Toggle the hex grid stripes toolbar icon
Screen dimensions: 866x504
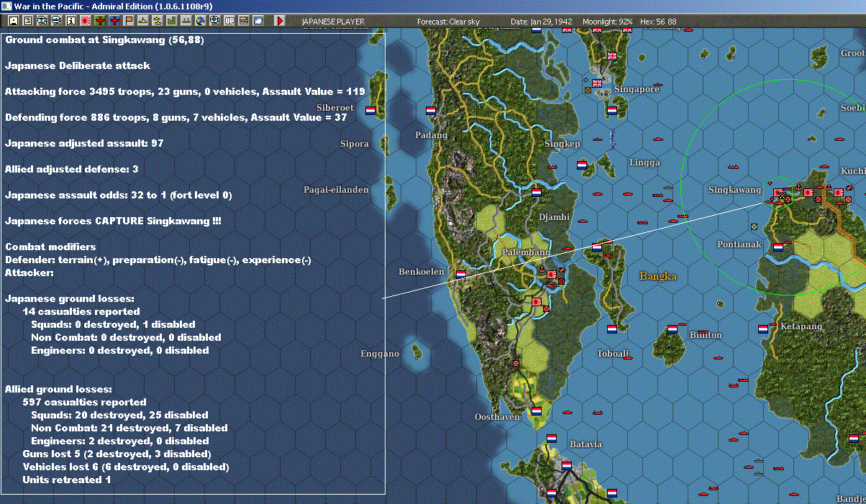click(243, 21)
